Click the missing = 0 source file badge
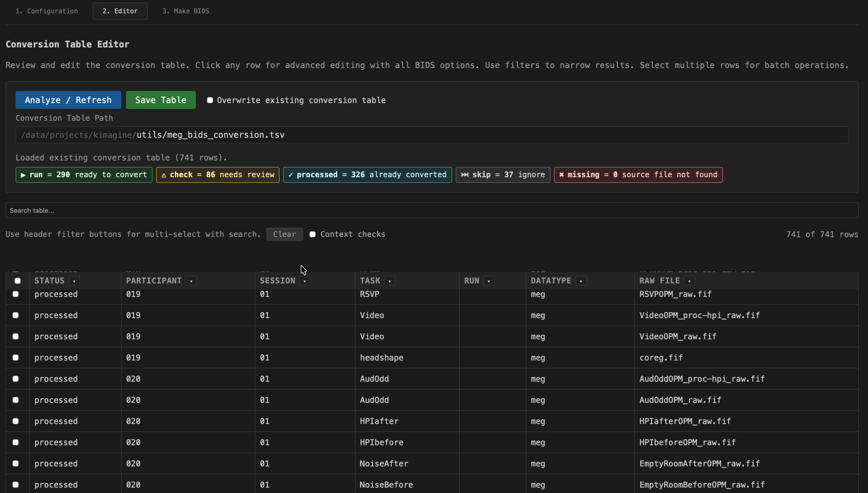The image size is (868, 493). (638, 175)
